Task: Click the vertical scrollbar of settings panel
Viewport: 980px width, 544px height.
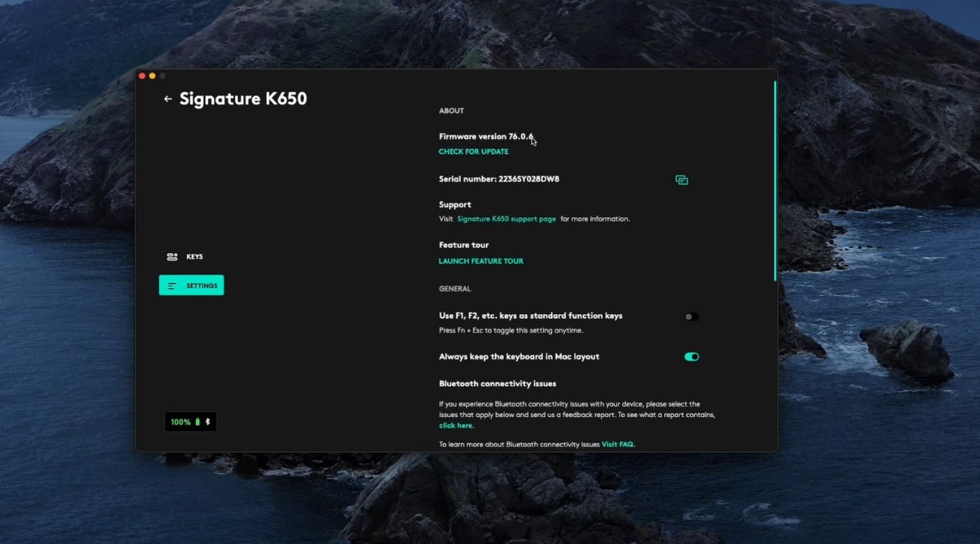Action: (x=775, y=181)
